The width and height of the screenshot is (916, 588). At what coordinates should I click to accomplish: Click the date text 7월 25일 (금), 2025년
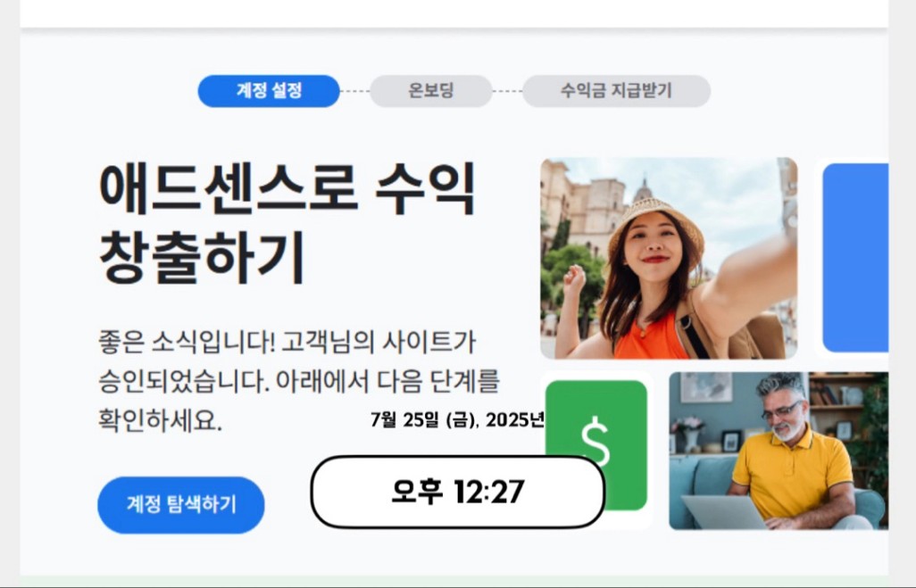click(457, 420)
